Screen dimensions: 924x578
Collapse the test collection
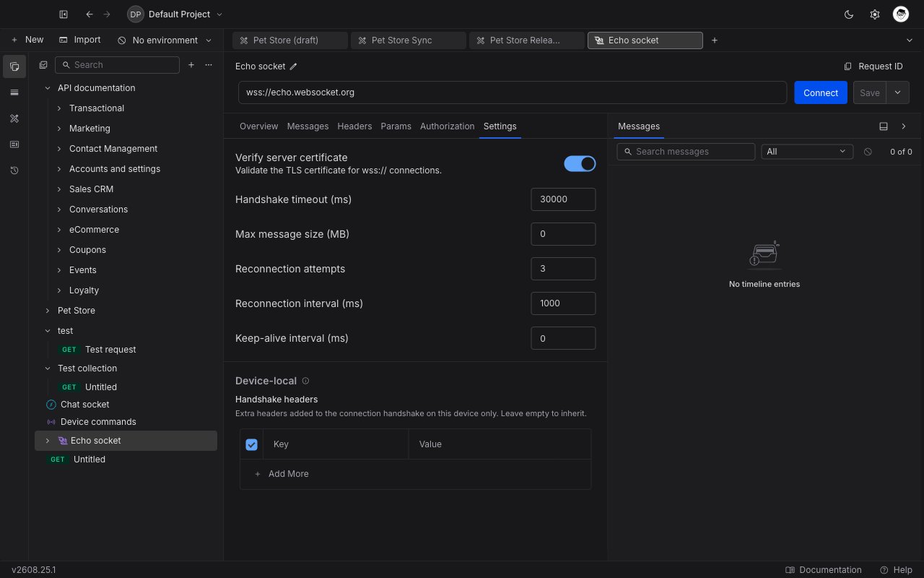click(x=48, y=331)
